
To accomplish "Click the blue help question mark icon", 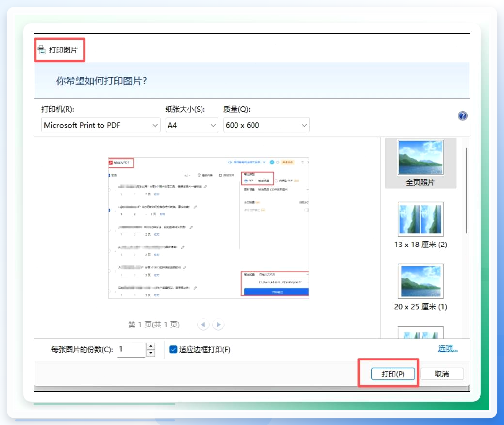I will pyautogui.click(x=462, y=115).
